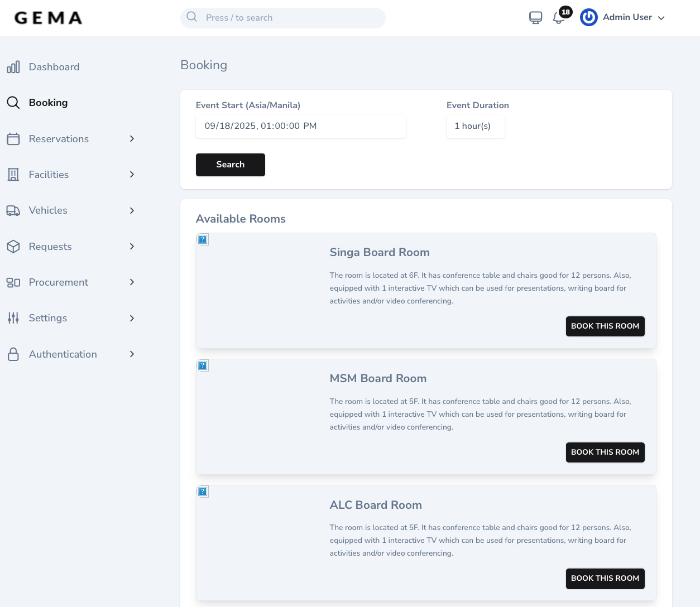Click the Admin User avatar icon
The width and height of the screenshot is (700, 607).
[588, 17]
